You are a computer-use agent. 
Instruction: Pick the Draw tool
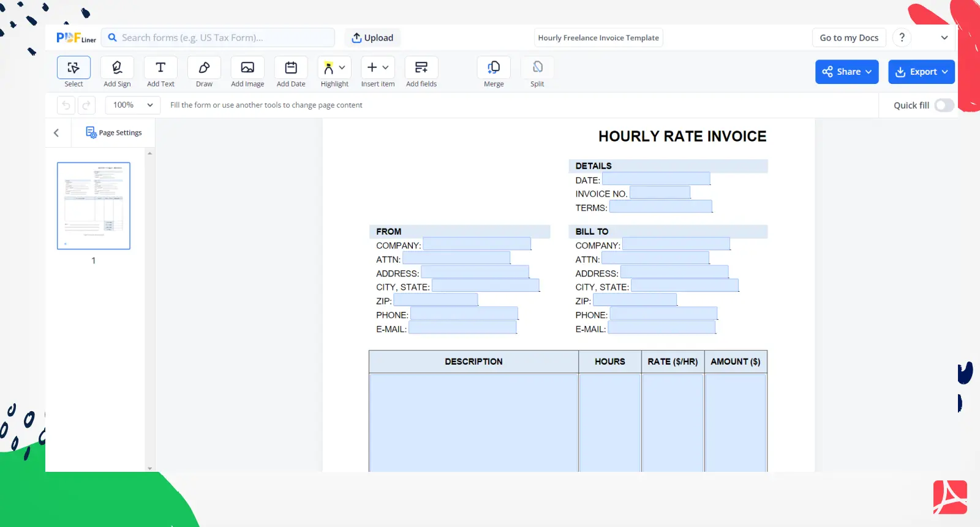point(204,67)
